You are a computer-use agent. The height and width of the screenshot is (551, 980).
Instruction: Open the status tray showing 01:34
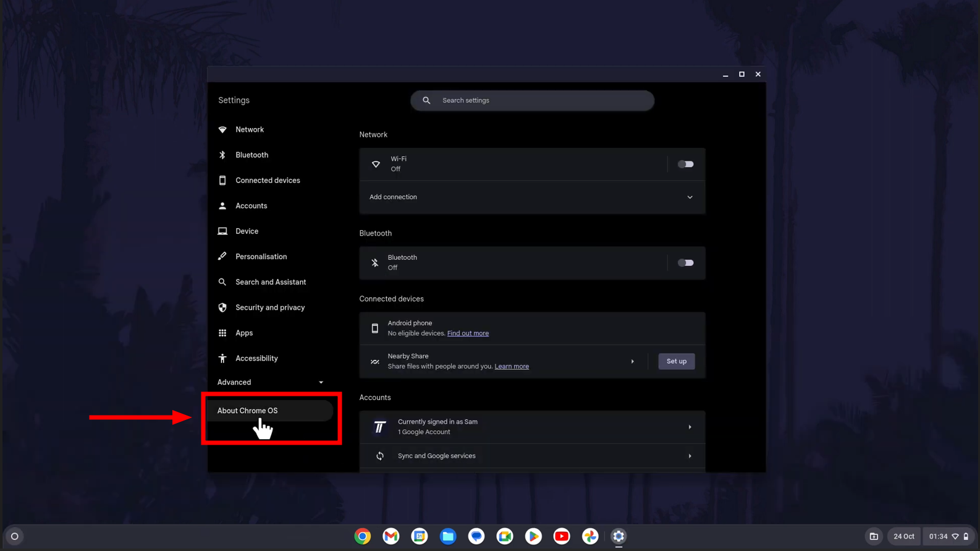click(949, 536)
